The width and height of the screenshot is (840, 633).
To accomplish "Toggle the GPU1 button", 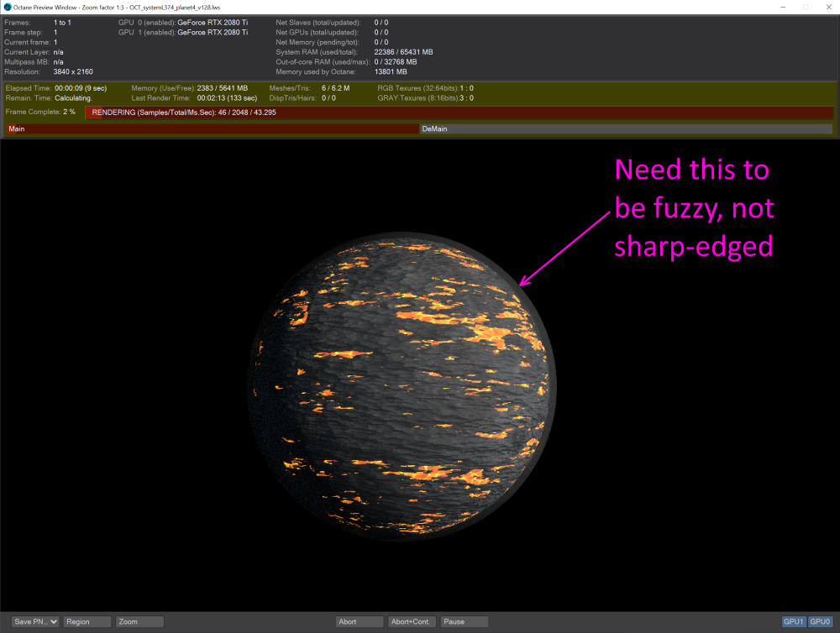I will tap(794, 622).
